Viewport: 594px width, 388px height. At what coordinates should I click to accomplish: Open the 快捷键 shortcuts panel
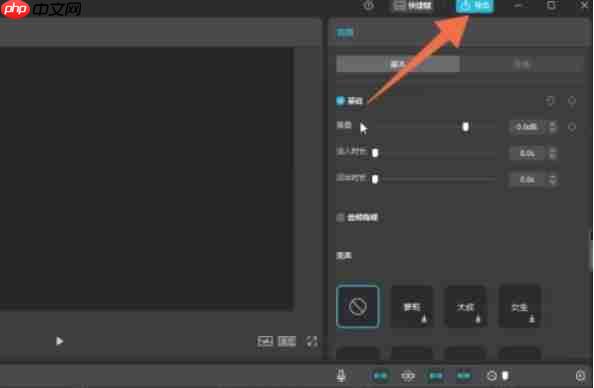[413, 6]
